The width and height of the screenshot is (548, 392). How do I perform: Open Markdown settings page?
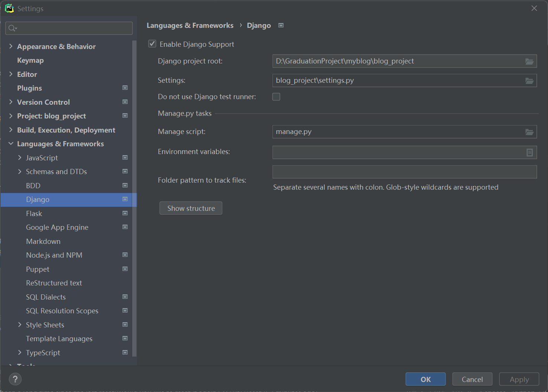[x=43, y=241]
